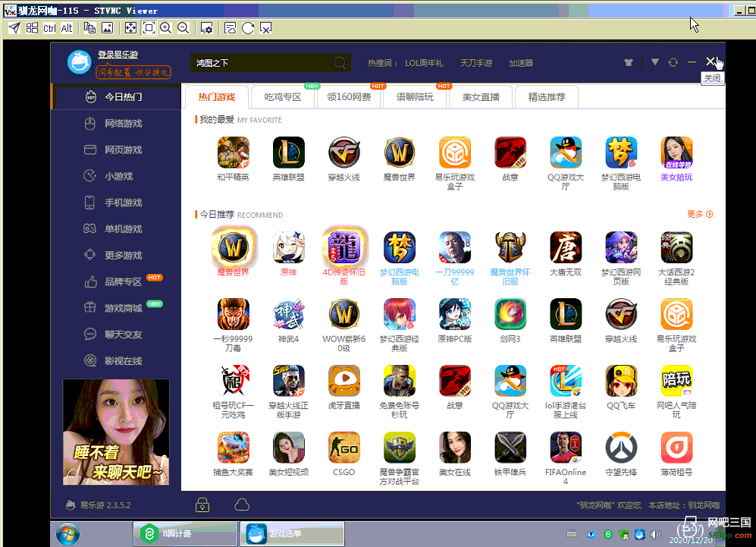Launch 剑网3 game icon
This screenshot has width=756, height=547.
tap(510, 314)
